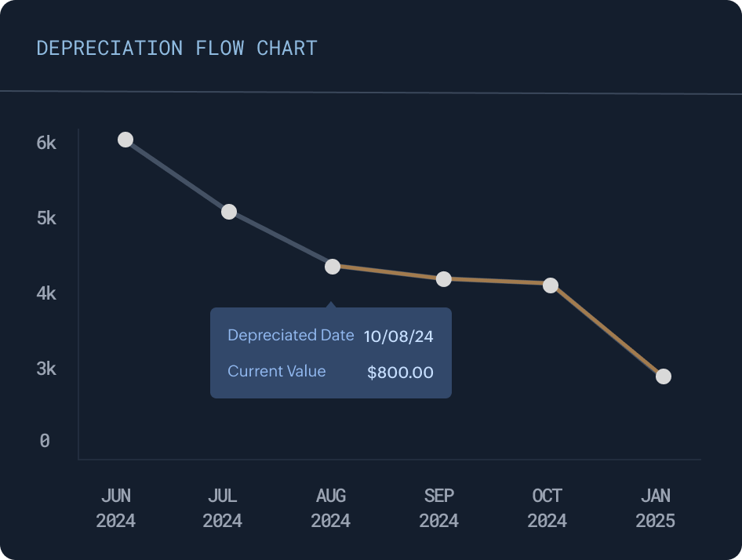
Task: Select the JAN 2025 axis label
Action: (656, 508)
